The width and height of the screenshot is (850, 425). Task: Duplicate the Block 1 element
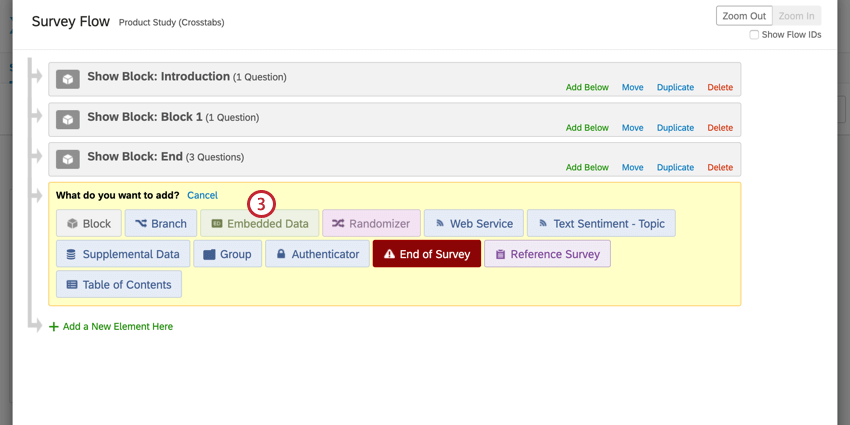(x=675, y=127)
